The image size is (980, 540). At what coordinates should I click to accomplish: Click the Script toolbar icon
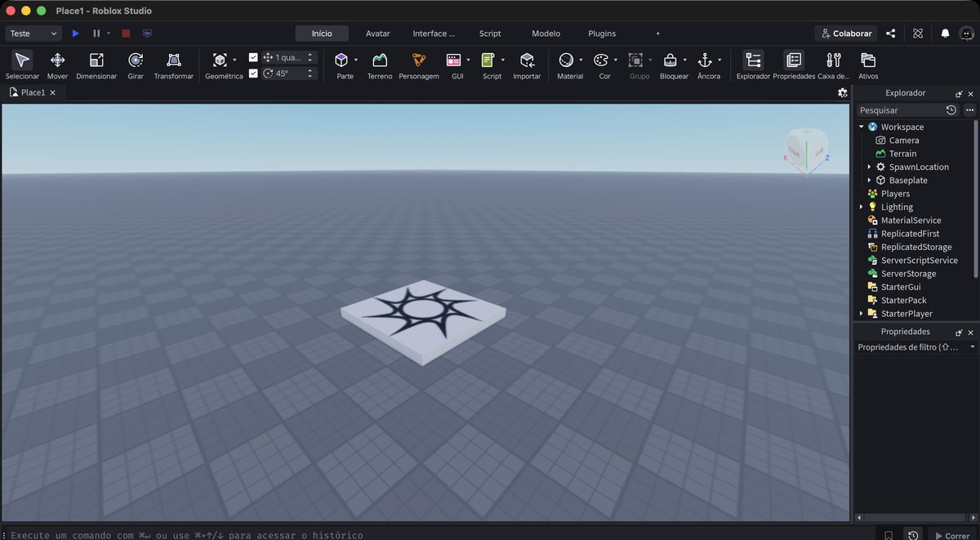pos(488,60)
